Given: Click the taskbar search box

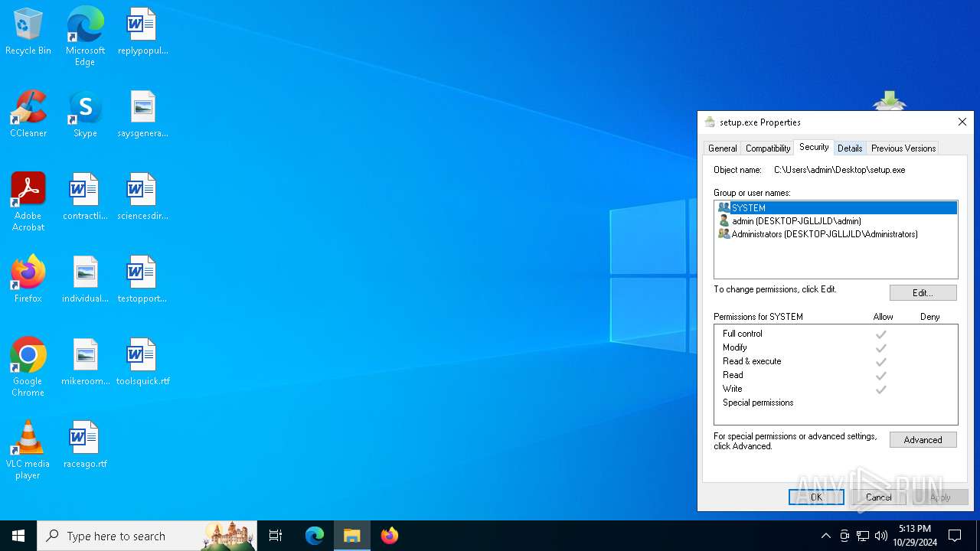Looking at the screenshot, I should pyautogui.click(x=147, y=536).
